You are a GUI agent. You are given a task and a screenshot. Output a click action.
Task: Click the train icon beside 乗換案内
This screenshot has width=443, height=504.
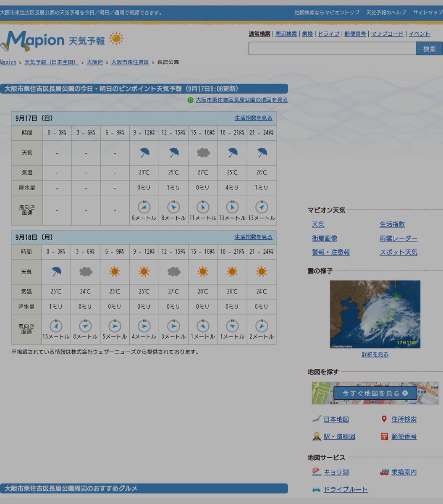click(x=384, y=472)
